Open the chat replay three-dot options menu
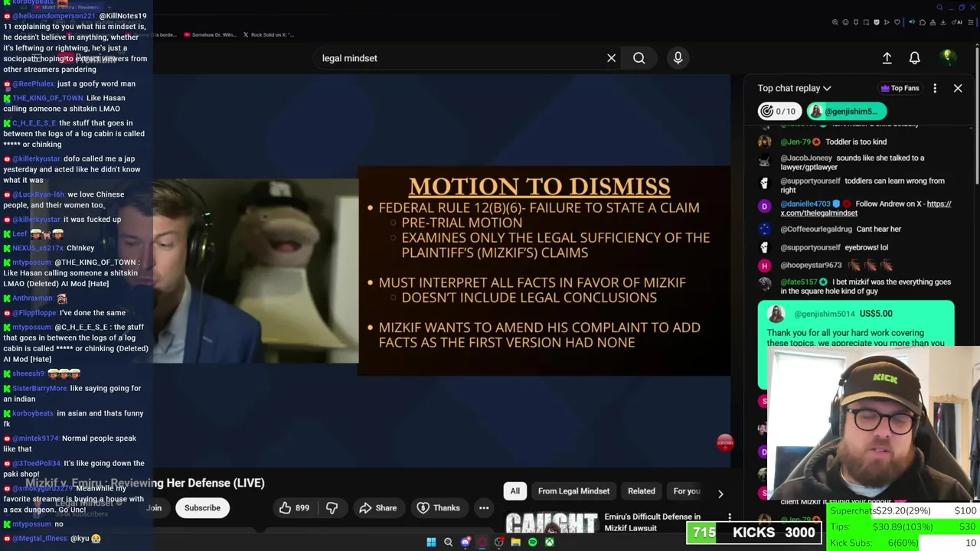The width and height of the screenshot is (980, 551). (935, 88)
